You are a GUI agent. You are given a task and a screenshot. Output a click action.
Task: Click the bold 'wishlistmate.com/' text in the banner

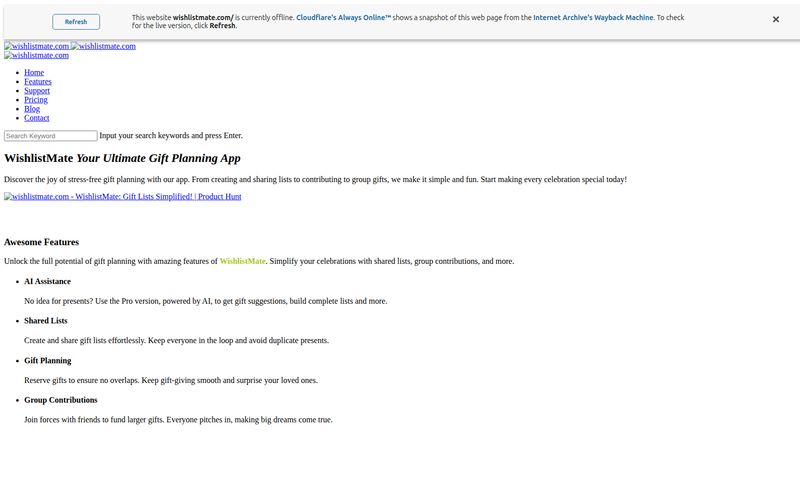pos(203,17)
